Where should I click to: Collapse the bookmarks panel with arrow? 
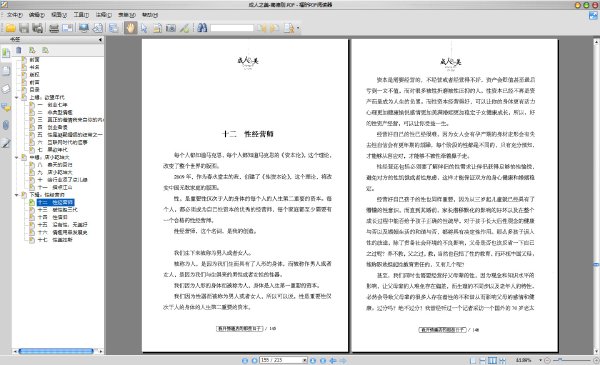[x=100, y=39]
